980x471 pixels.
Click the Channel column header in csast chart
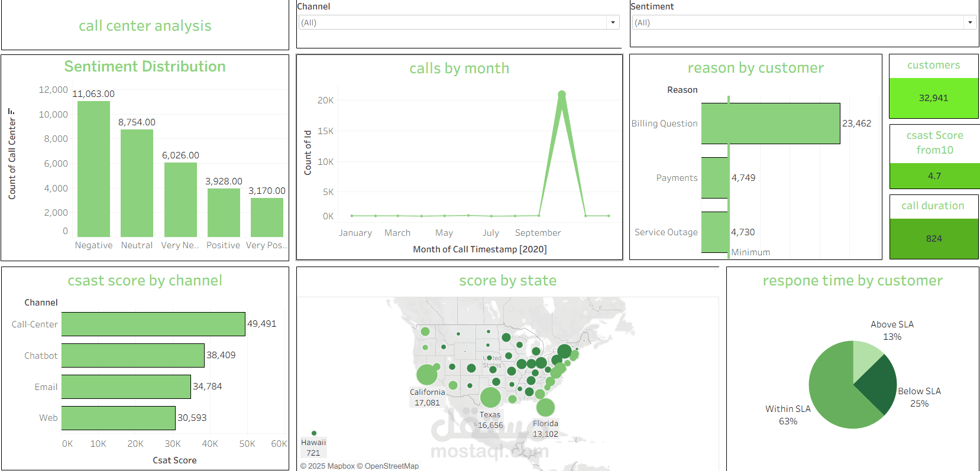click(41, 303)
